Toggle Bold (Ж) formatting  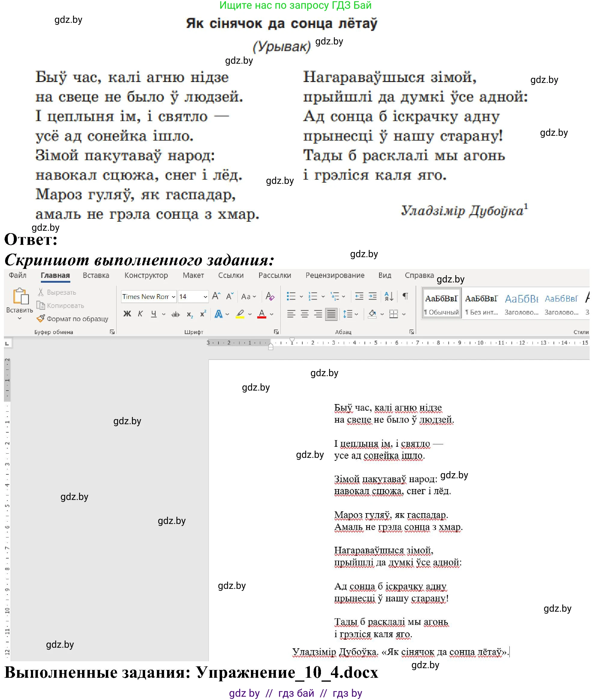[x=127, y=314]
